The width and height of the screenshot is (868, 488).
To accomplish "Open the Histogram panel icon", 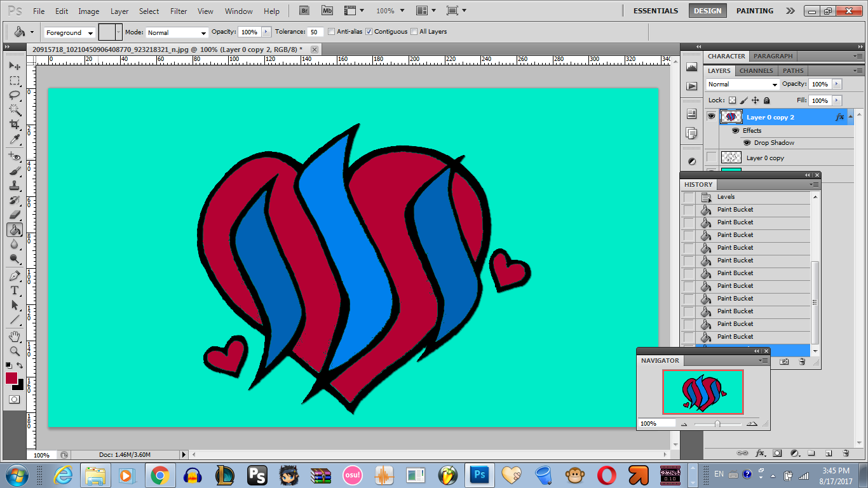I will pyautogui.click(x=692, y=67).
